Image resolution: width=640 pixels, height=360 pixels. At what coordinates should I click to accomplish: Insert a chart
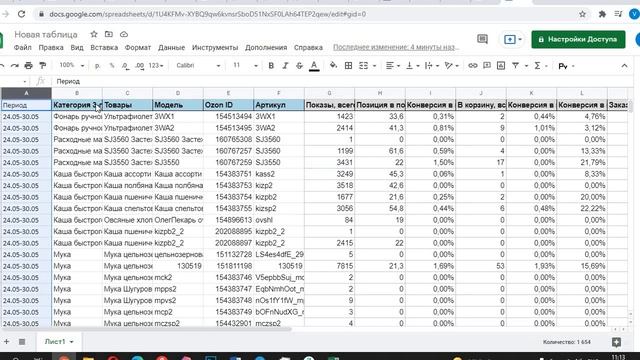[x=501, y=65]
